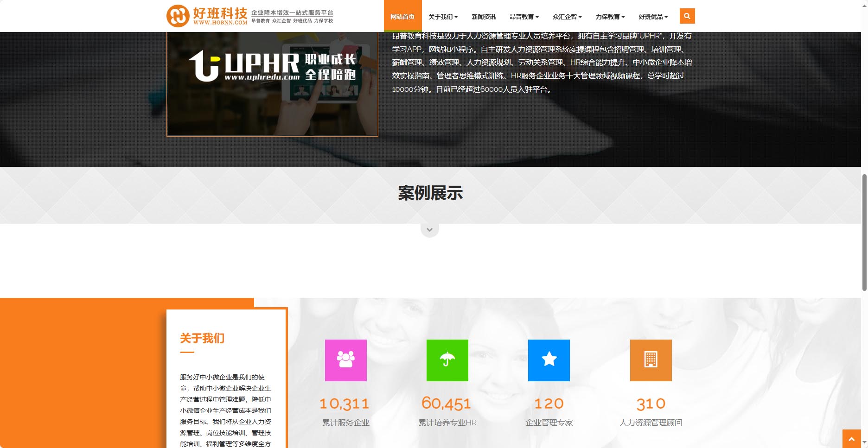
Task: Click the green umbrella icon
Action: [x=447, y=360]
